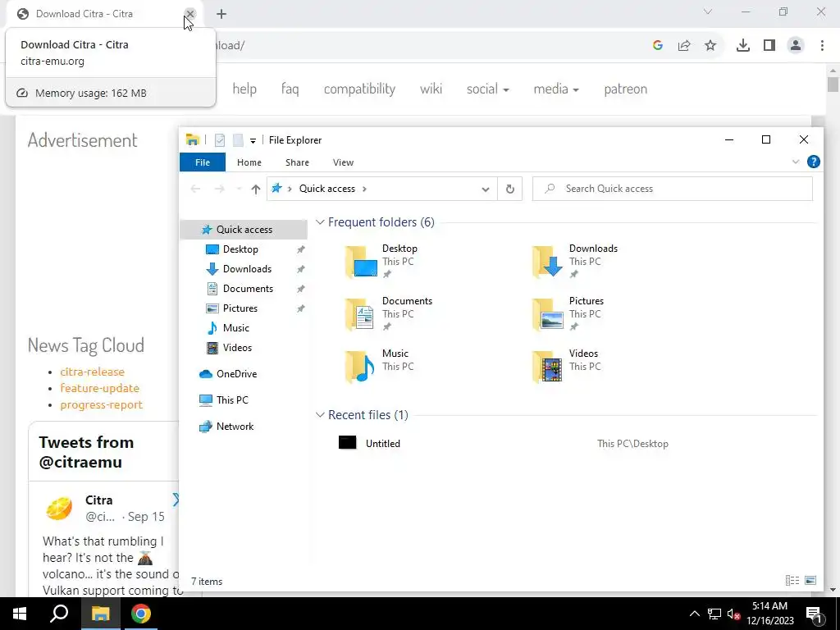Toggle Chrome side panel icon
This screenshot has height=630, width=840.
pyautogui.click(x=769, y=46)
